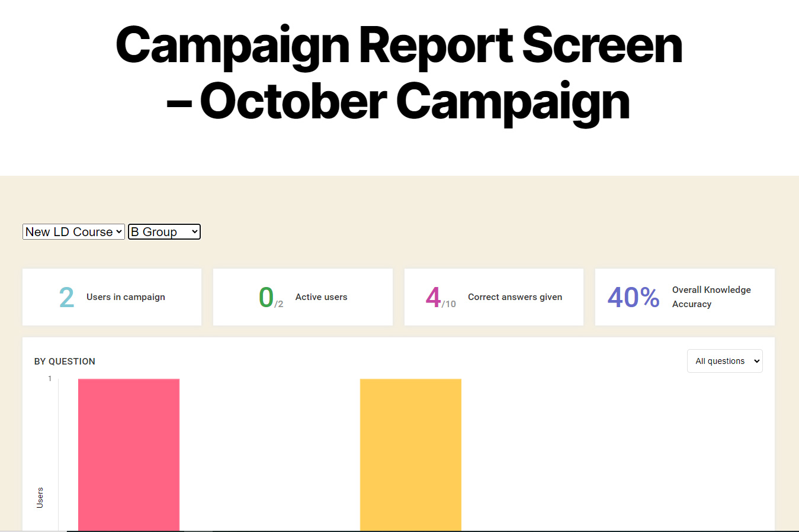Select the 'Overall Knowledge Accuracy' label

pyautogui.click(x=711, y=297)
